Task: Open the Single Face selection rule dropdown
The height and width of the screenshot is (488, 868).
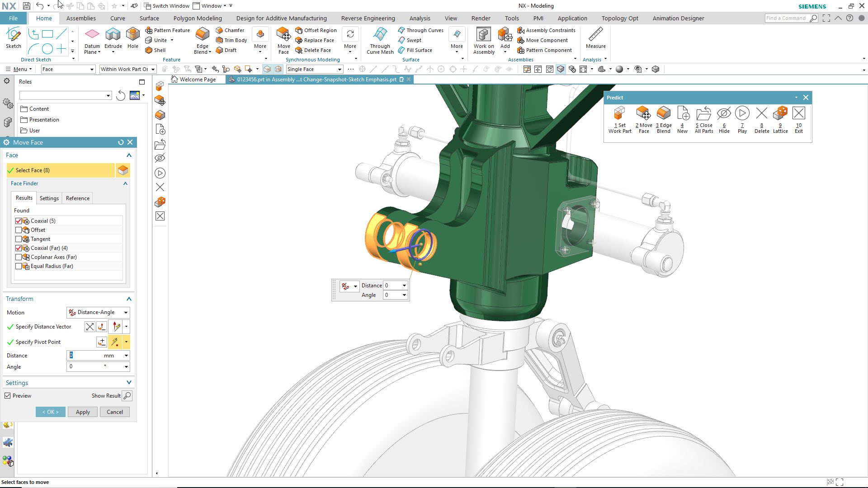Action: 315,69
